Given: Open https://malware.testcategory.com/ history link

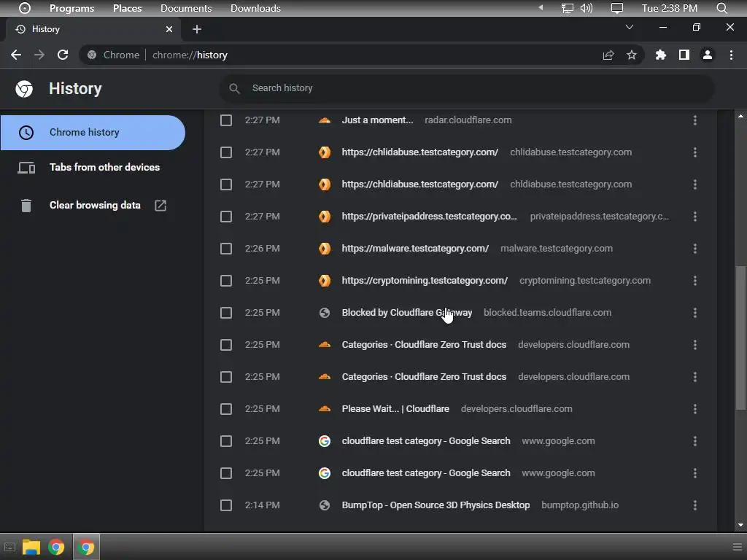Looking at the screenshot, I should [415, 249].
